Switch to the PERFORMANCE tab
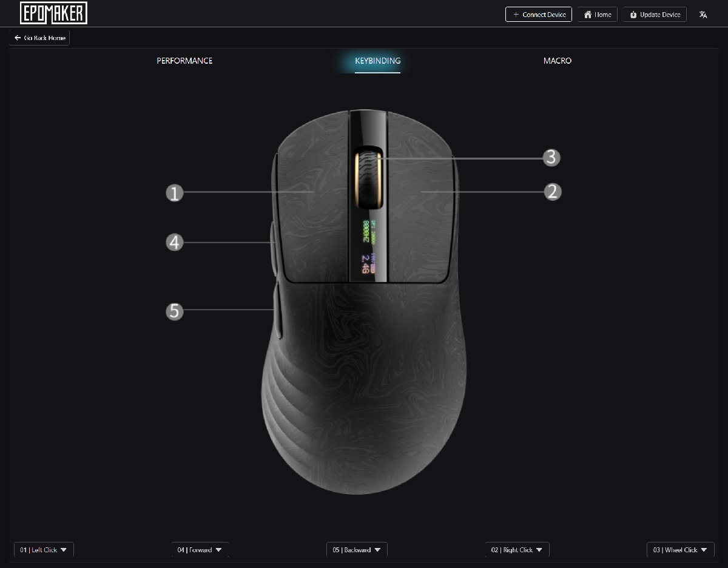Screen dimensions: 728x568 pyautogui.click(x=184, y=61)
